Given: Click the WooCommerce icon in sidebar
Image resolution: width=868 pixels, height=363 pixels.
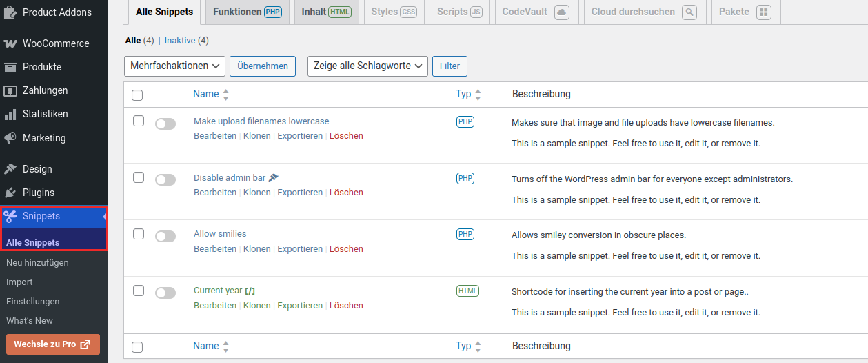Looking at the screenshot, I should (x=10, y=43).
